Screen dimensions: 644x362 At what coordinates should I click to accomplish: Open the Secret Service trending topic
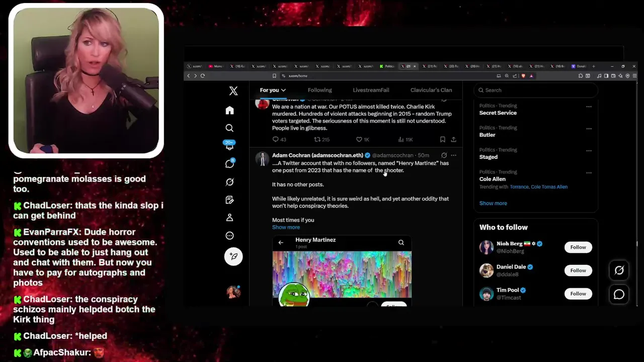[x=498, y=113]
